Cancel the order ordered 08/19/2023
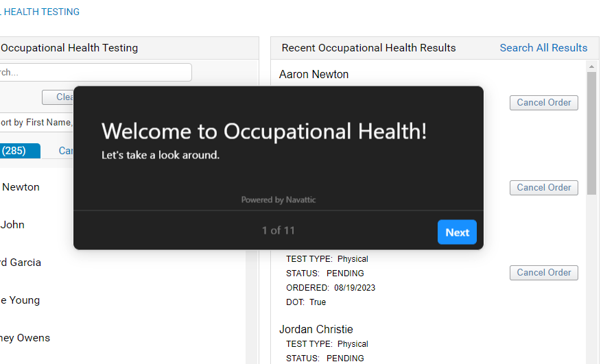The image size is (603, 364). coord(544,273)
